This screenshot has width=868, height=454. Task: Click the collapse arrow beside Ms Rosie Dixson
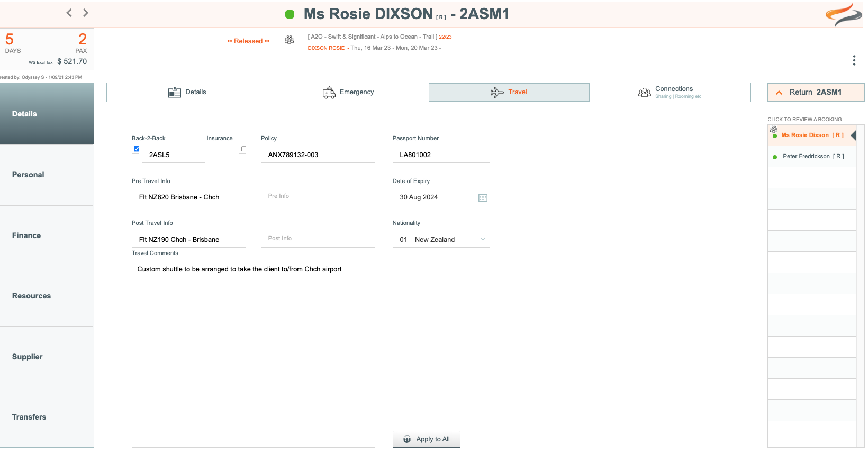click(x=853, y=135)
